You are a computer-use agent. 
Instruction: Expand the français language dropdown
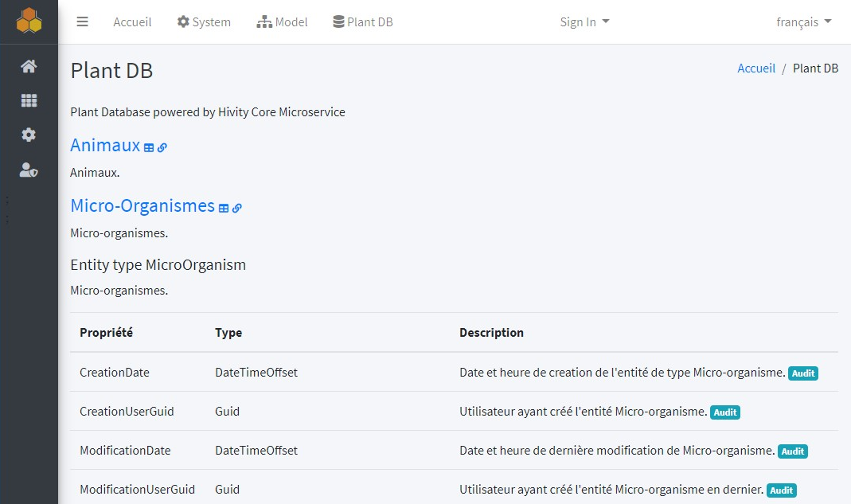point(804,22)
